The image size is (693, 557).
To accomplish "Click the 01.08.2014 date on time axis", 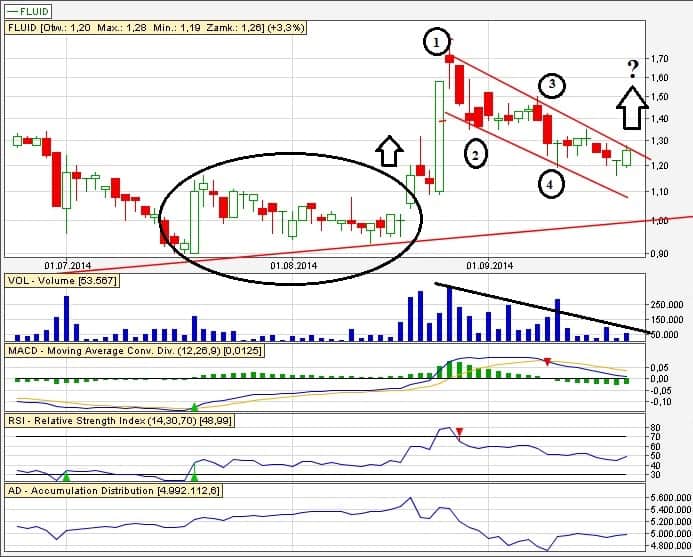I will pyautogui.click(x=293, y=266).
